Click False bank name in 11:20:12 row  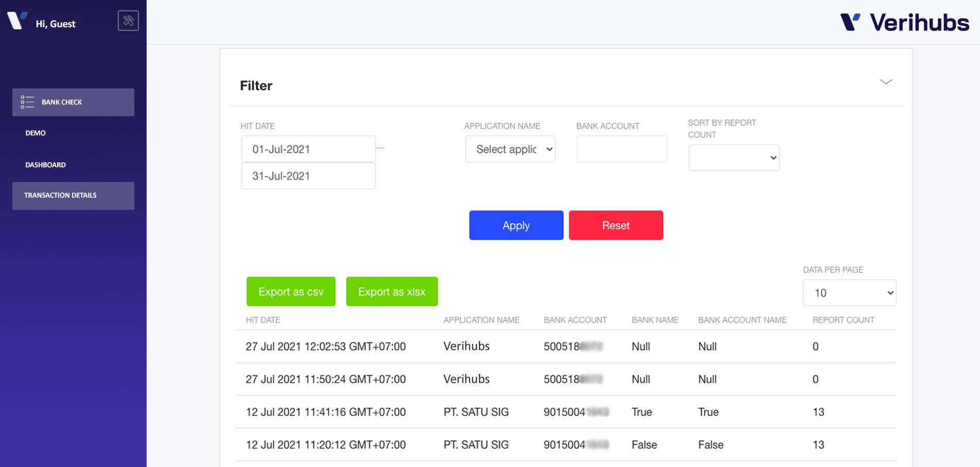[x=644, y=445]
